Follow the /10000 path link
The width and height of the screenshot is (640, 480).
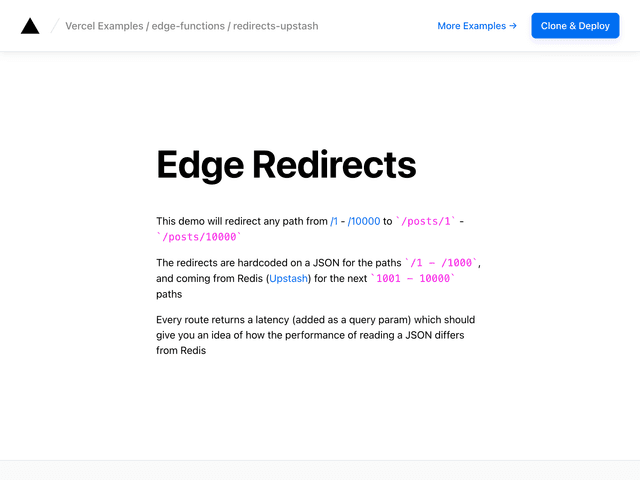364,221
